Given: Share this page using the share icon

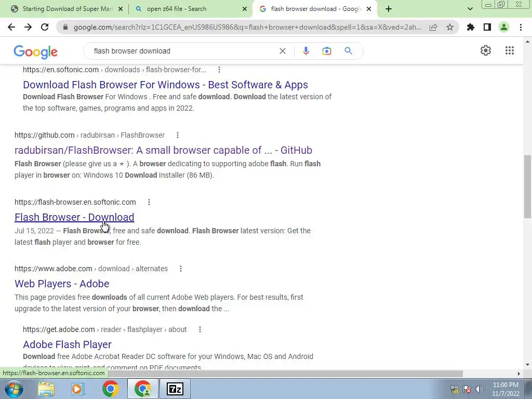Looking at the screenshot, I should coord(433,27).
